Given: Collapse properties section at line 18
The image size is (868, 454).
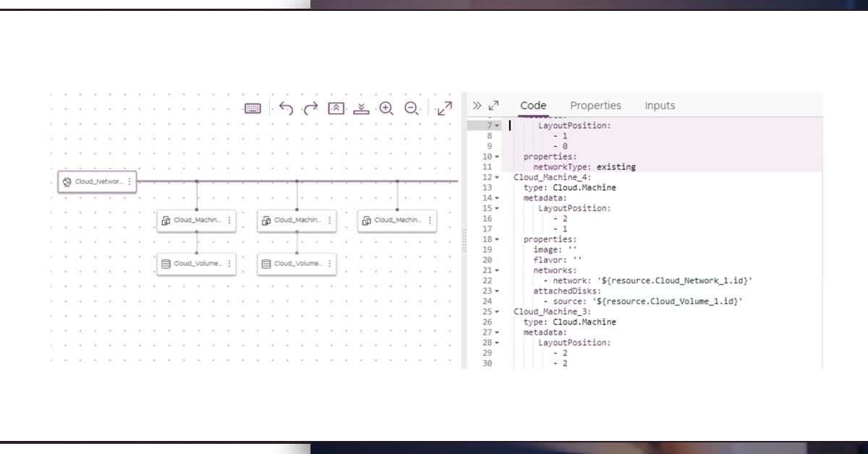Looking at the screenshot, I should pos(497,239).
